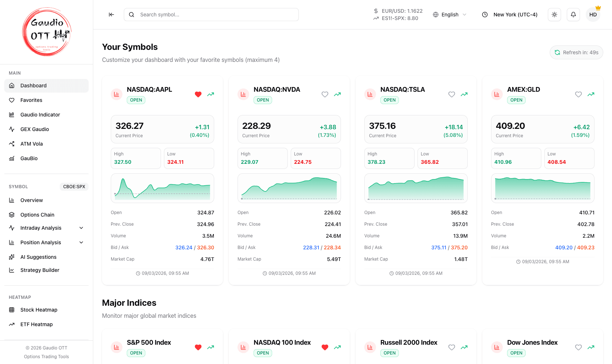Favorite the Dow Jones Index heart

click(x=578, y=347)
